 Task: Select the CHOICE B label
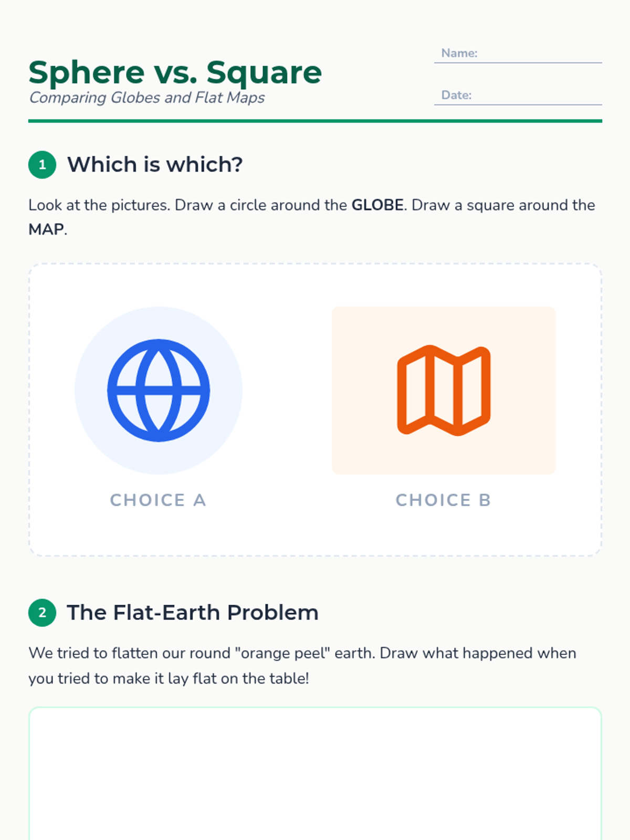[444, 500]
